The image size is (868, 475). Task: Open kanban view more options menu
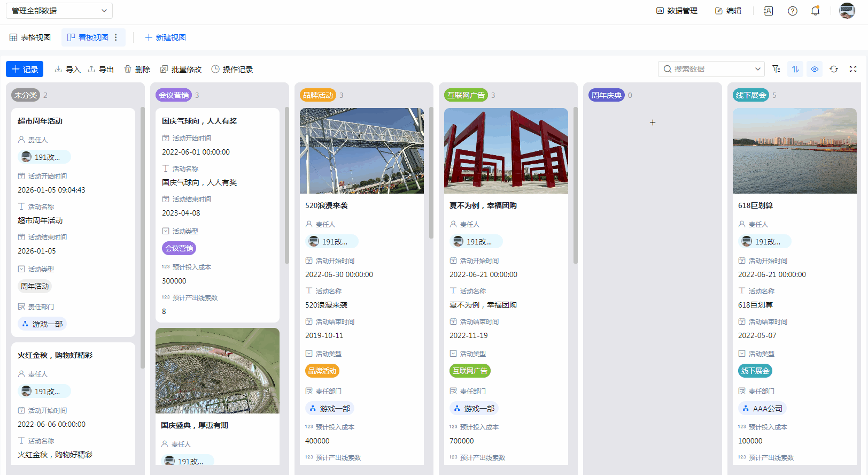(116, 37)
